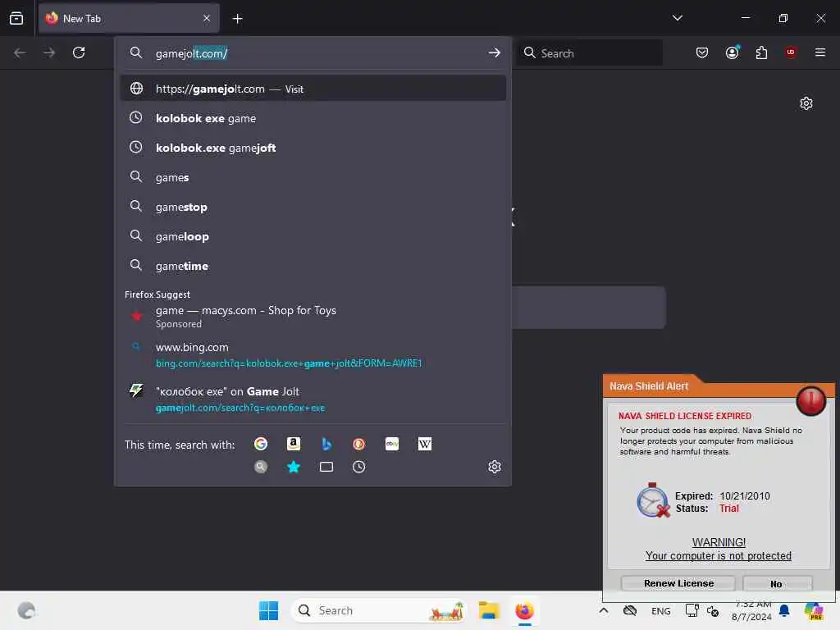Search in Bookmarks using star icon
This screenshot has height=630, width=840.
[294, 467]
